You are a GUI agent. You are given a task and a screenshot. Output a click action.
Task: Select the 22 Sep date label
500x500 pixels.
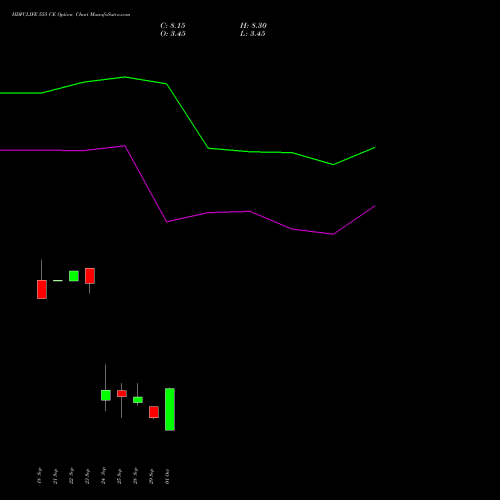click(x=71, y=476)
